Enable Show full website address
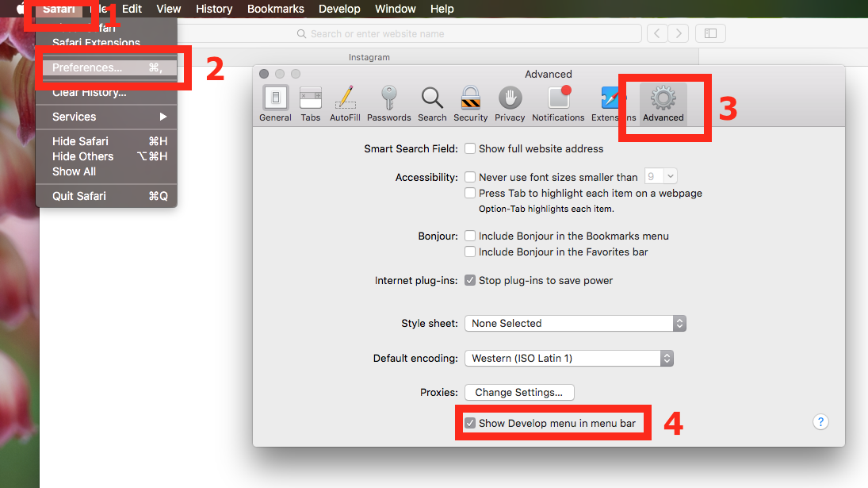The width and height of the screenshot is (868, 488). [x=470, y=148]
